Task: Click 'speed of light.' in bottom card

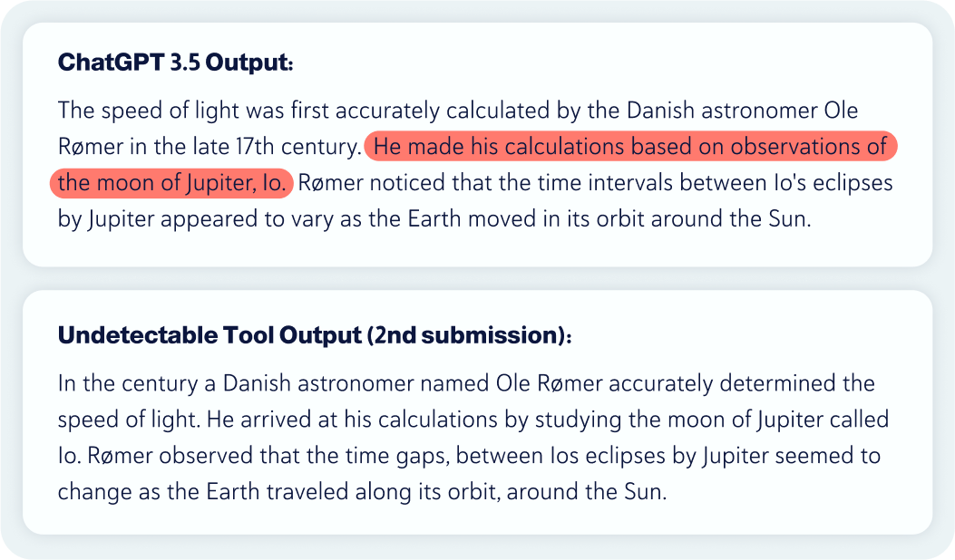Action: pyautogui.click(x=129, y=420)
